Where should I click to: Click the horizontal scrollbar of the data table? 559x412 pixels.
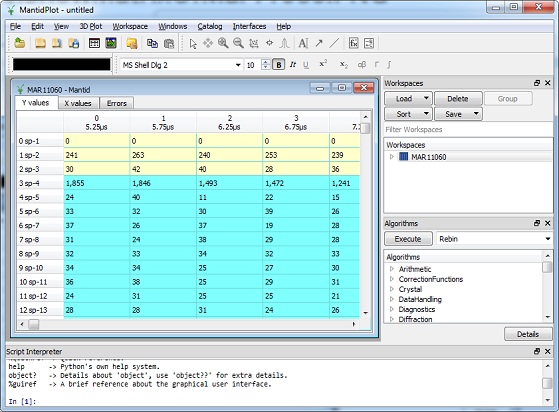[x=188, y=324]
